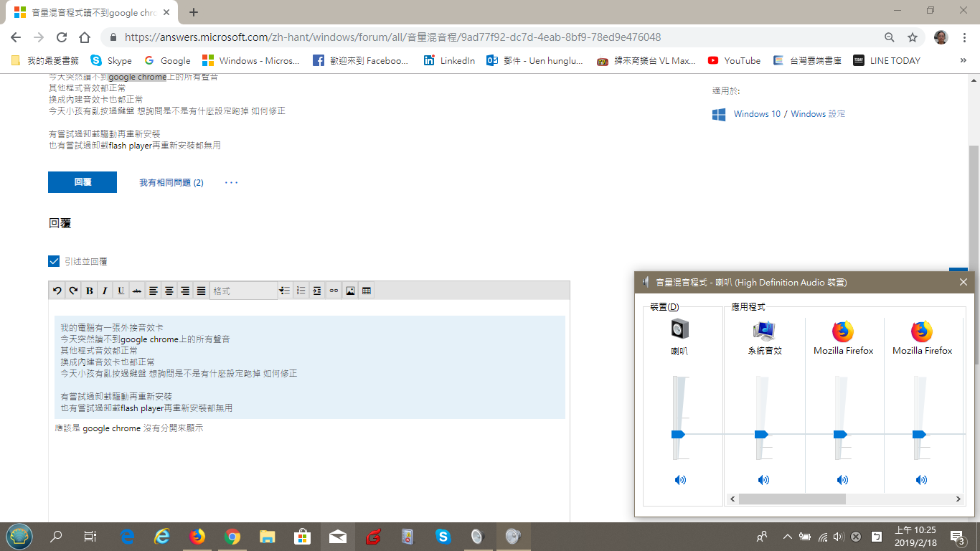The height and width of the screenshot is (551, 980).
Task: Show hidden system tray icons
Action: [x=788, y=537]
